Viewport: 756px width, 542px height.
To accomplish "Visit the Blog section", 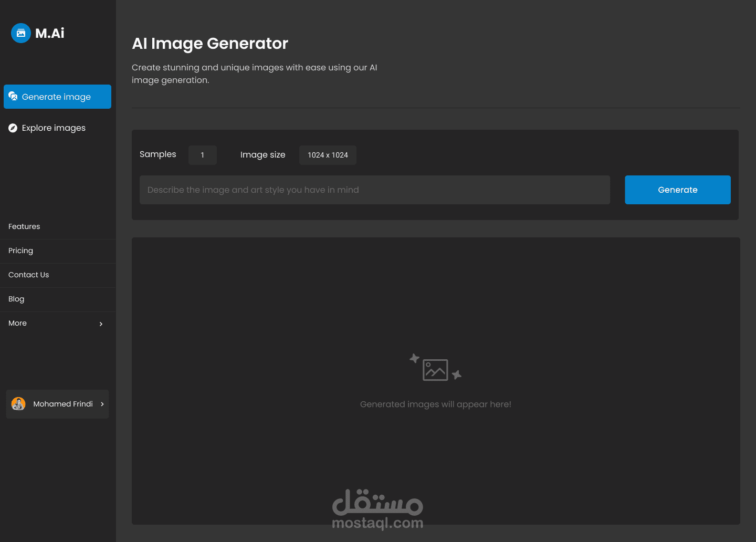I will [16, 299].
